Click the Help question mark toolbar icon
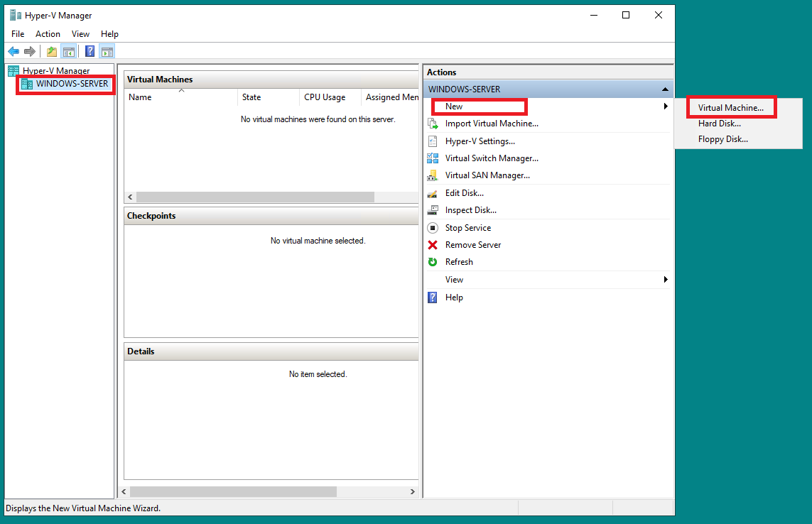The width and height of the screenshot is (812, 524). click(x=89, y=50)
